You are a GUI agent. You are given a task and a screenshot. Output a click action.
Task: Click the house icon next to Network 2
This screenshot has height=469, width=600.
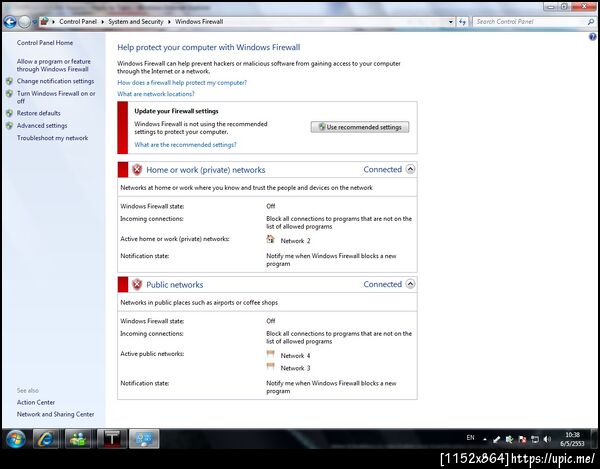pyautogui.click(x=271, y=239)
